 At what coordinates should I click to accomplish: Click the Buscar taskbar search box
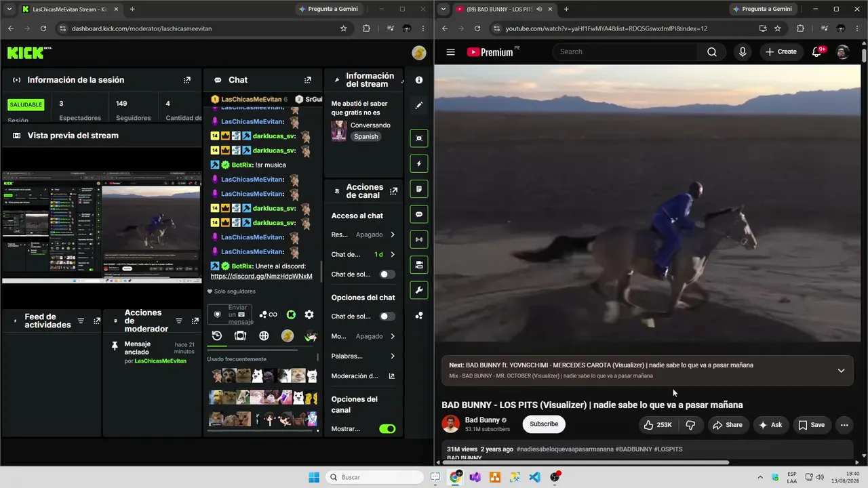click(373, 477)
